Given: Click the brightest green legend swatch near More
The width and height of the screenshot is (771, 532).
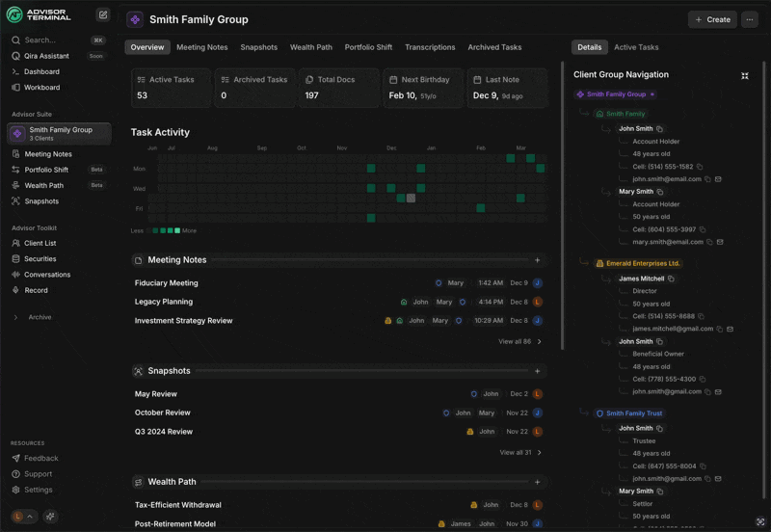Looking at the screenshot, I should tap(177, 230).
